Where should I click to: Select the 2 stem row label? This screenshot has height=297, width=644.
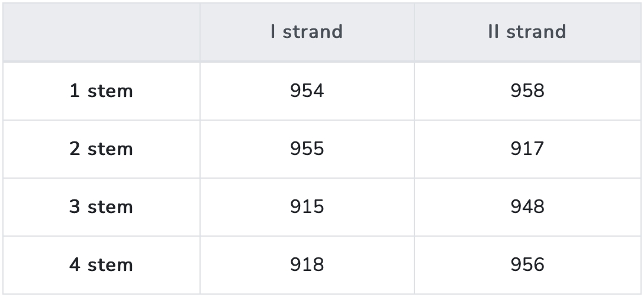coord(101,148)
